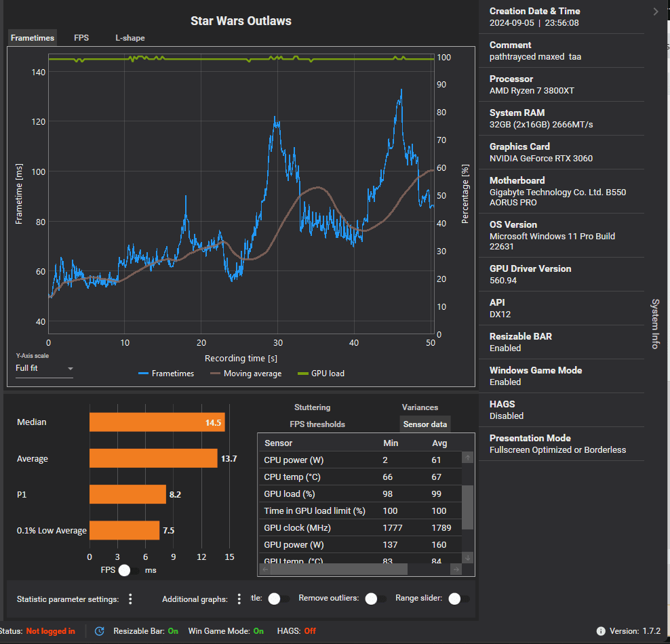
Task: Click the HAGS: Off status
Action: 296,631
